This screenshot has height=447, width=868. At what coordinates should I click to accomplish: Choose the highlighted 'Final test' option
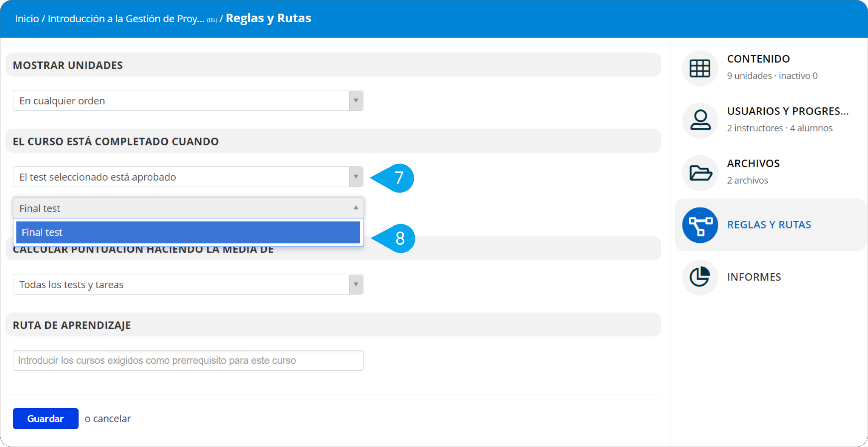188,232
